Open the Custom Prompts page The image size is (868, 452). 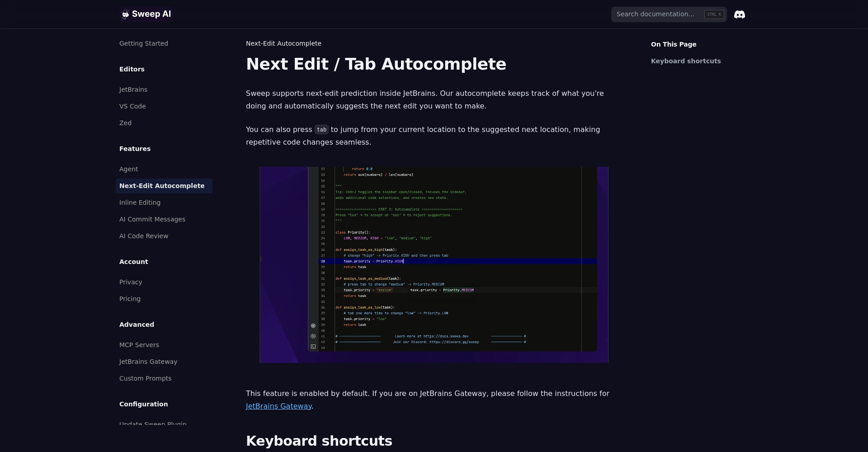[145, 378]
